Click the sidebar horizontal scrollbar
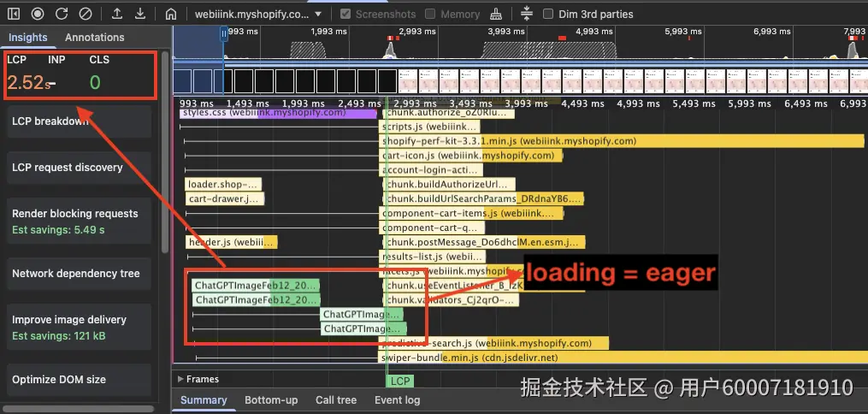 pos(76,409)
